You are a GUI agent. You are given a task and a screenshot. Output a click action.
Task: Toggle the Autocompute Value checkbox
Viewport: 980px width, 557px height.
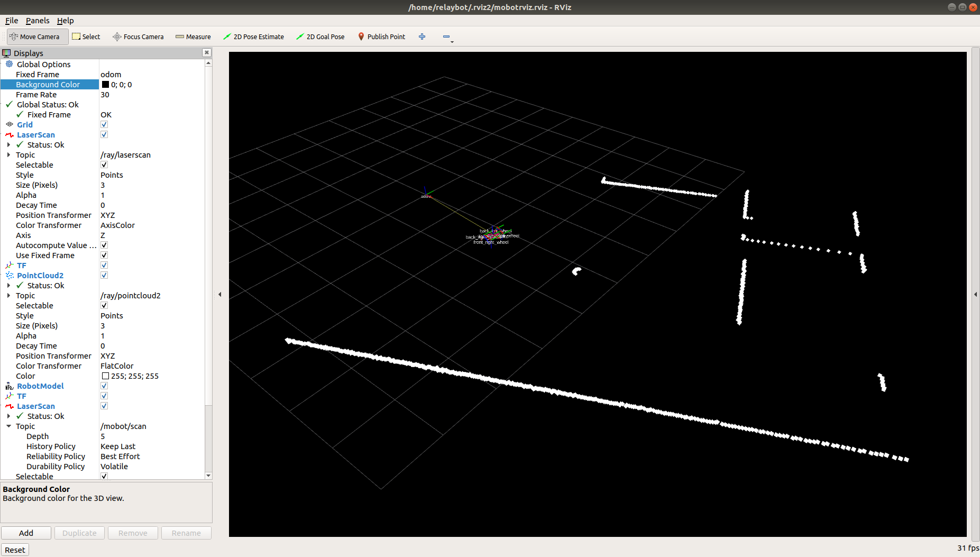pos(104,245)
